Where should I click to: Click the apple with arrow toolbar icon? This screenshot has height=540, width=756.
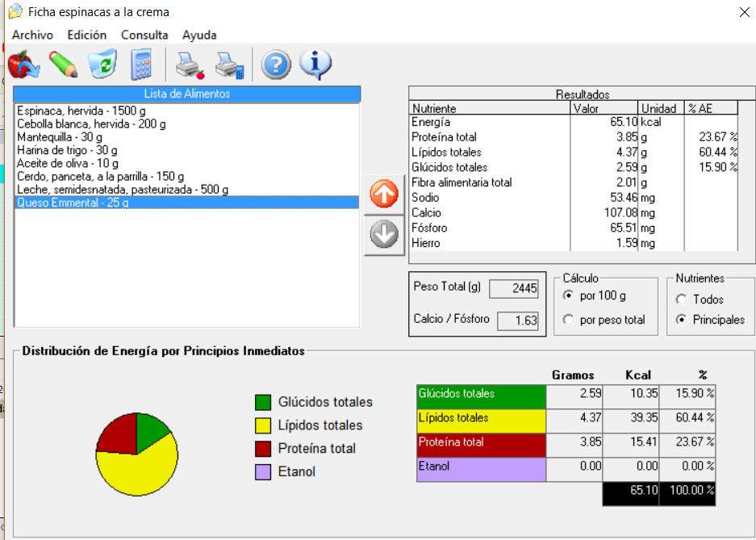23,64
